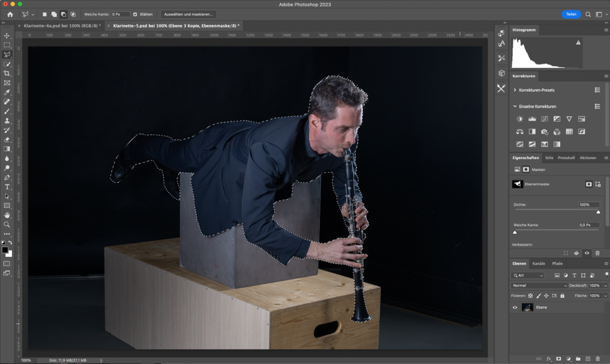Select the Quick Selection tool
Image resolution: width=610 pixels, height=364 pixels.
coord(7,64)
